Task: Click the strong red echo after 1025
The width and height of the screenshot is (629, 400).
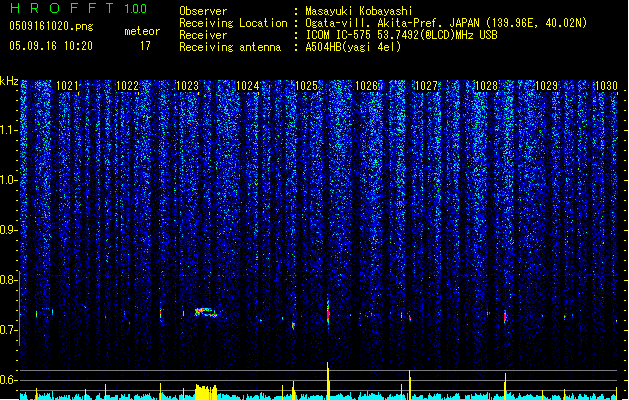Action: (328, 314)
